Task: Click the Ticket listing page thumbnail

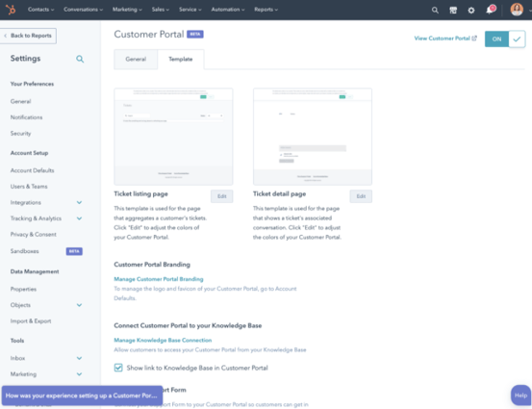Action: [x=173, y=137]
